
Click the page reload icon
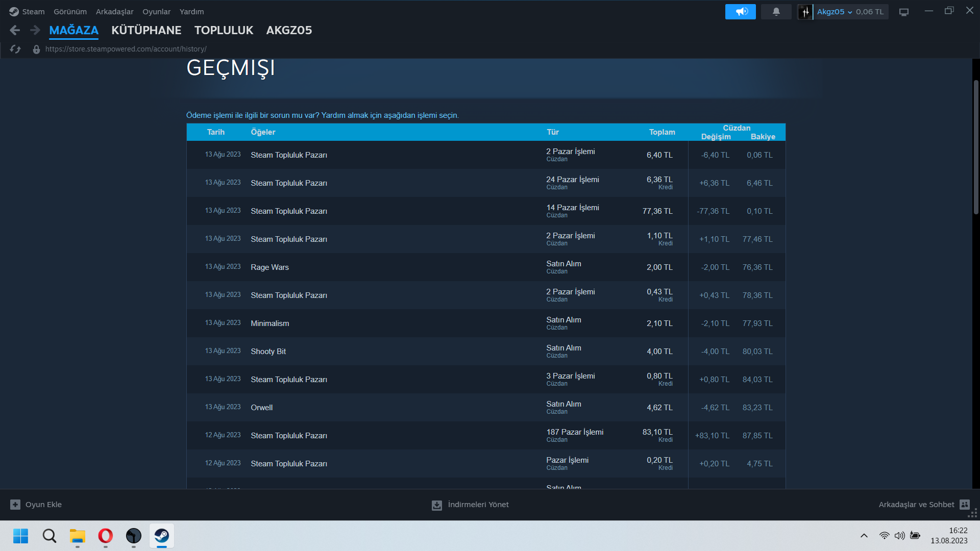click(15, 49)
